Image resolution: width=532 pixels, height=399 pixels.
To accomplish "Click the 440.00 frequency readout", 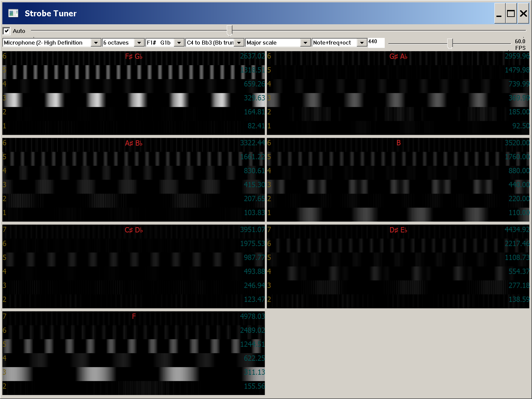I will coord(519,185).
